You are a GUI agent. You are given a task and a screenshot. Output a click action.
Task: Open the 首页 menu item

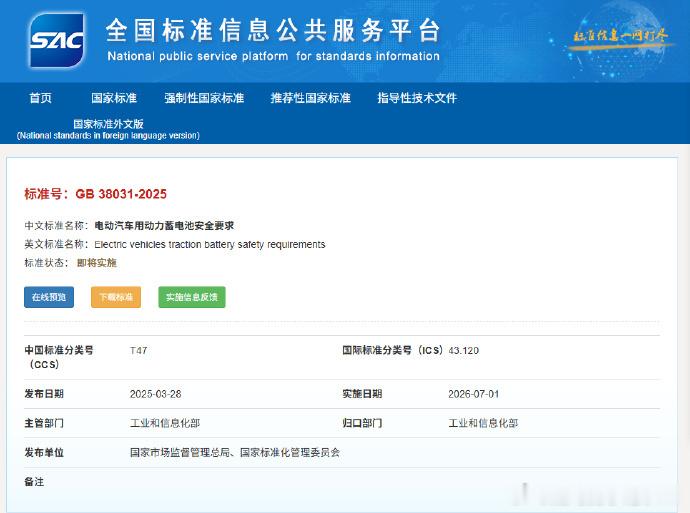coord(40,98)
